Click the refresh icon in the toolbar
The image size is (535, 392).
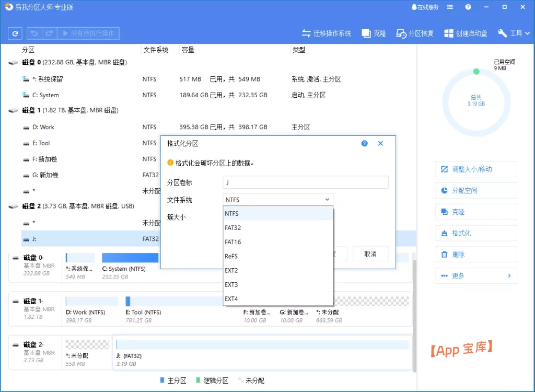tap(15, 33)
